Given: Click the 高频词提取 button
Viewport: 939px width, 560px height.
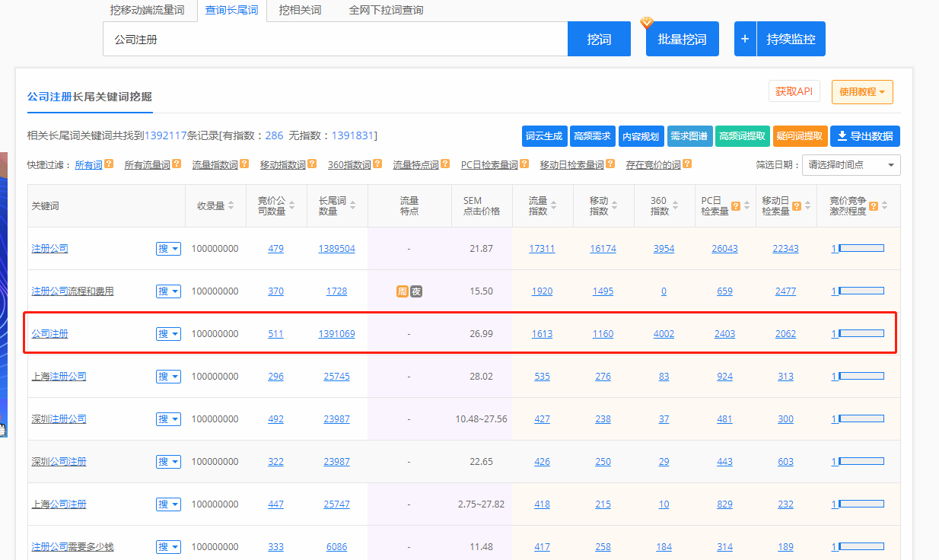Looking at the screenshot, I should 742,136.
